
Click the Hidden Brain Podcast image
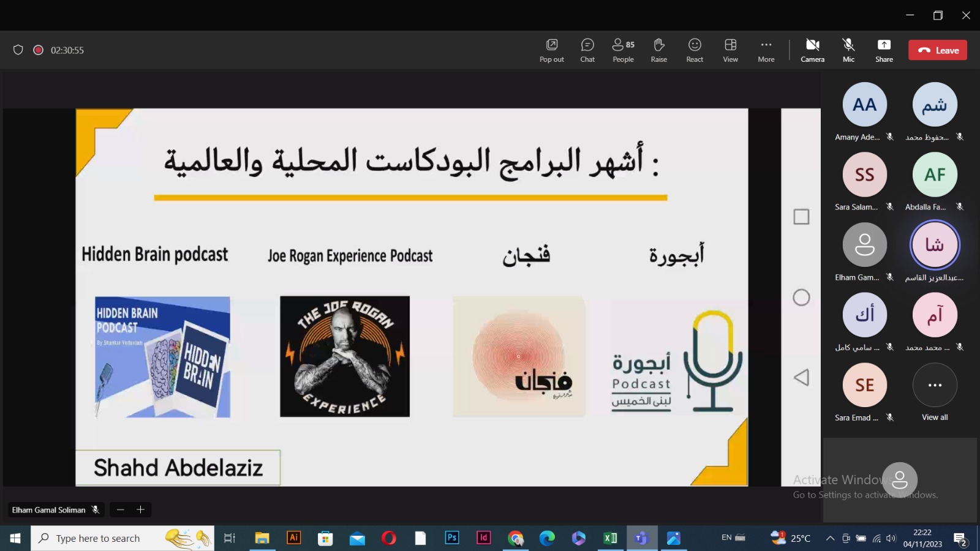click(x=162, y=357)
